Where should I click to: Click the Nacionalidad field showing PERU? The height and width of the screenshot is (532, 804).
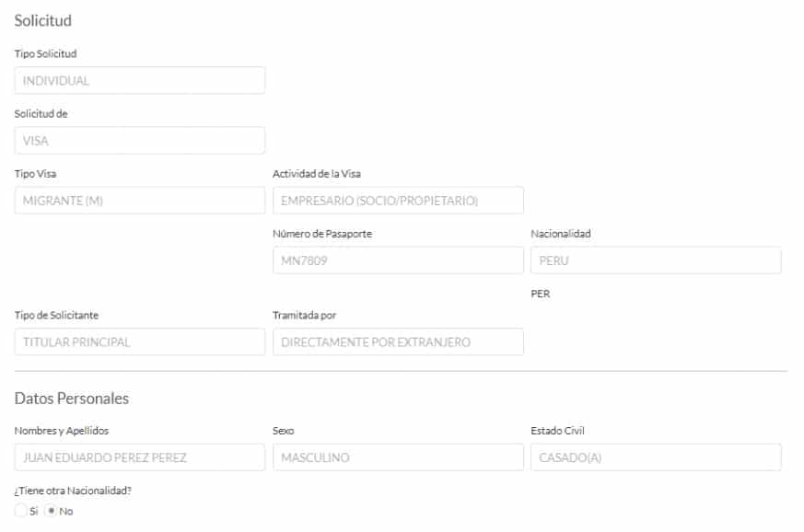[x=656, y=260]
